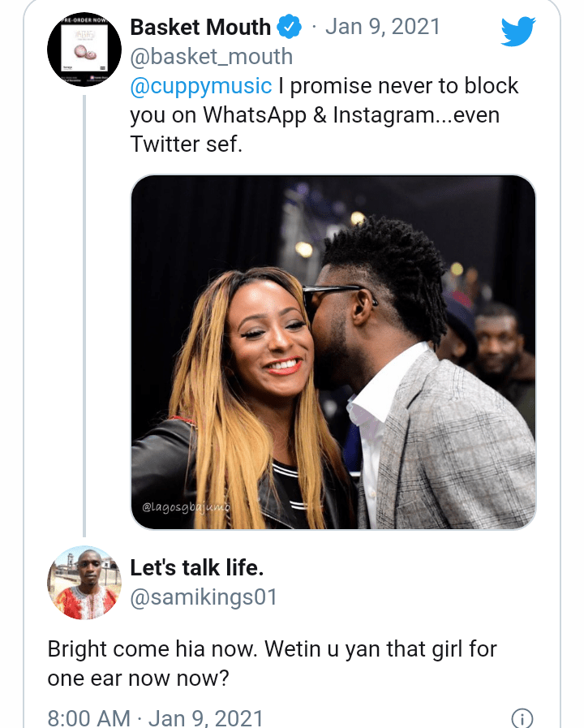Click the Basket Mouth display name
The width and height of the screenshot is (584, 728).
(x=200, y=28)
